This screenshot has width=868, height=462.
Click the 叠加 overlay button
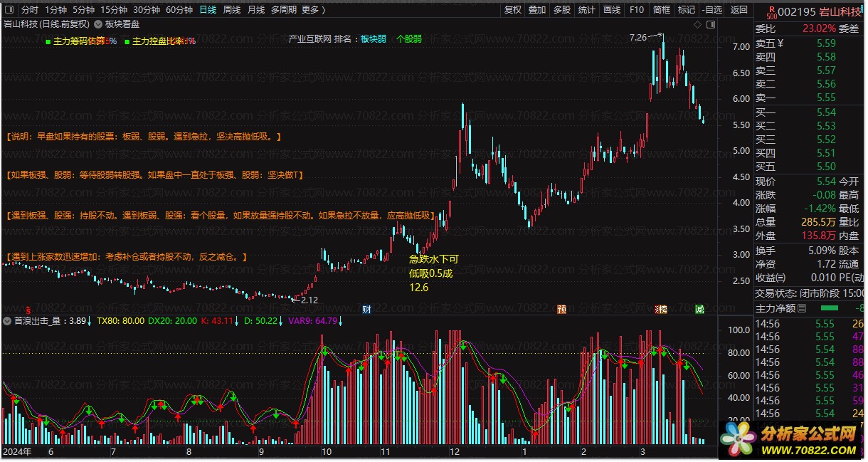pos(537,10)
